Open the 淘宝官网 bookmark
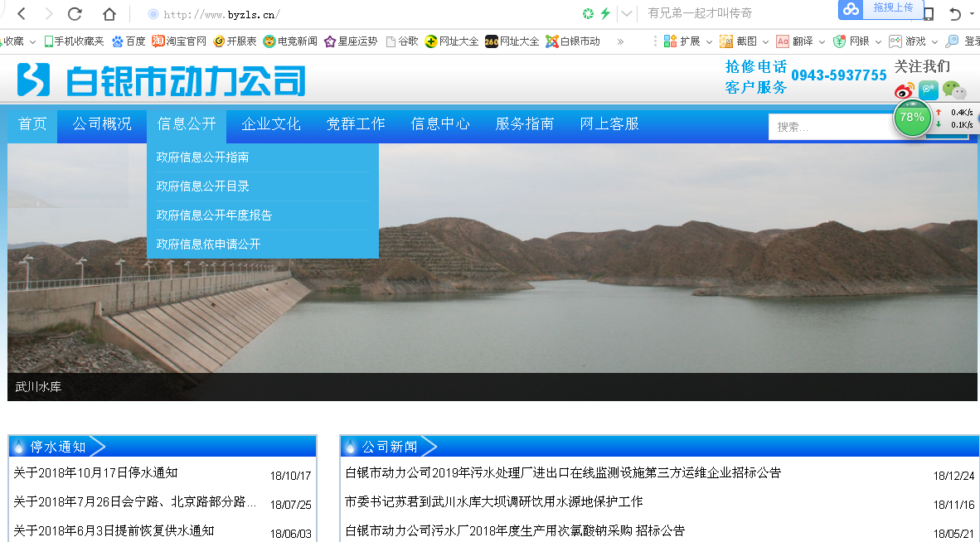The height and width of the screenshot is (542, 980). pos(179,41)
